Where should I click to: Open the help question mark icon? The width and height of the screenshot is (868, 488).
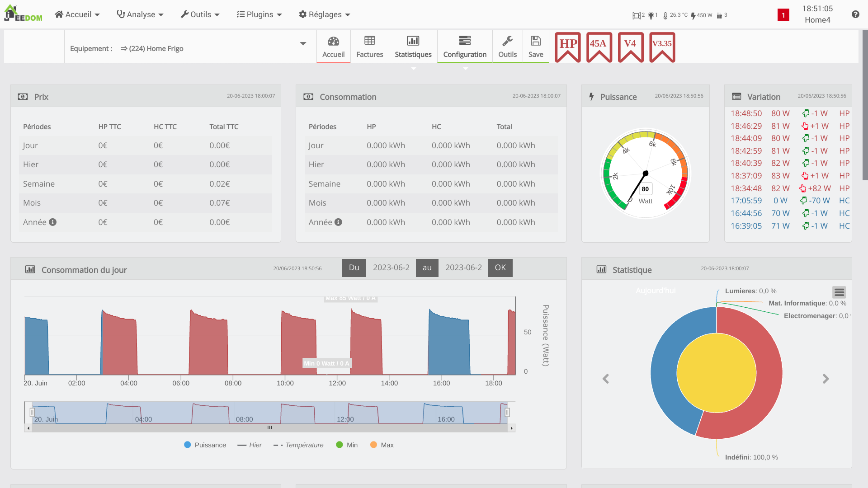(855, 14)
